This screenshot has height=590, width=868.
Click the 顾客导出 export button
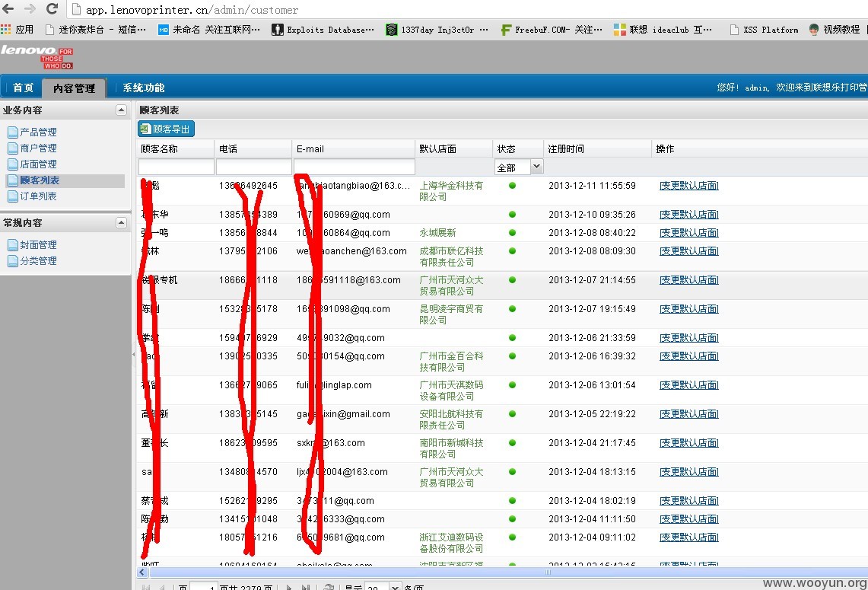[166, 129]
